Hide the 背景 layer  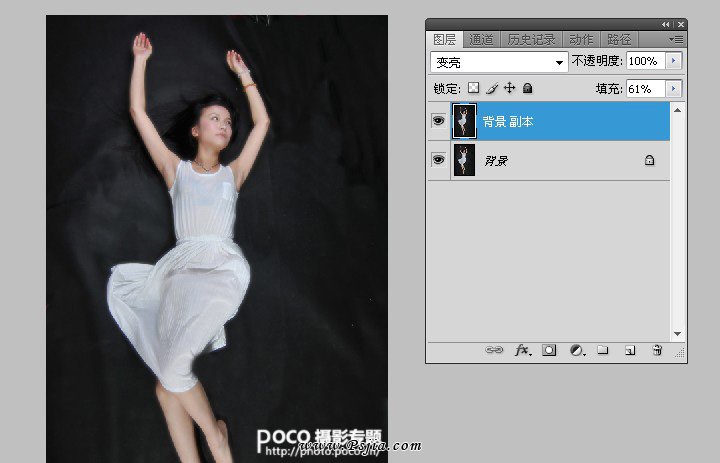[438, 160]
